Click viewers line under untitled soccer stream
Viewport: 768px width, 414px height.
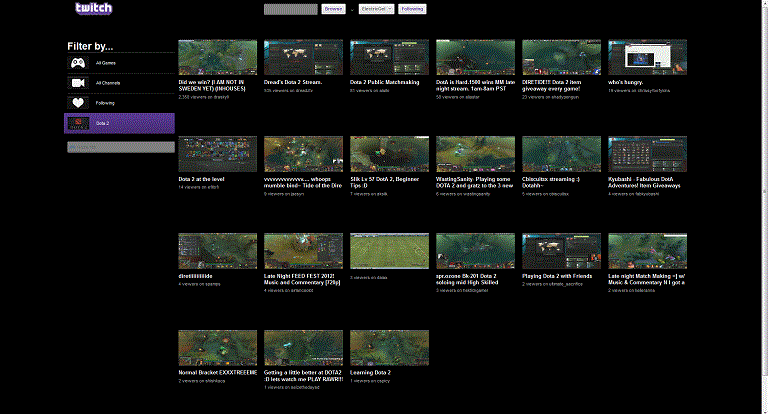point(368,278)
